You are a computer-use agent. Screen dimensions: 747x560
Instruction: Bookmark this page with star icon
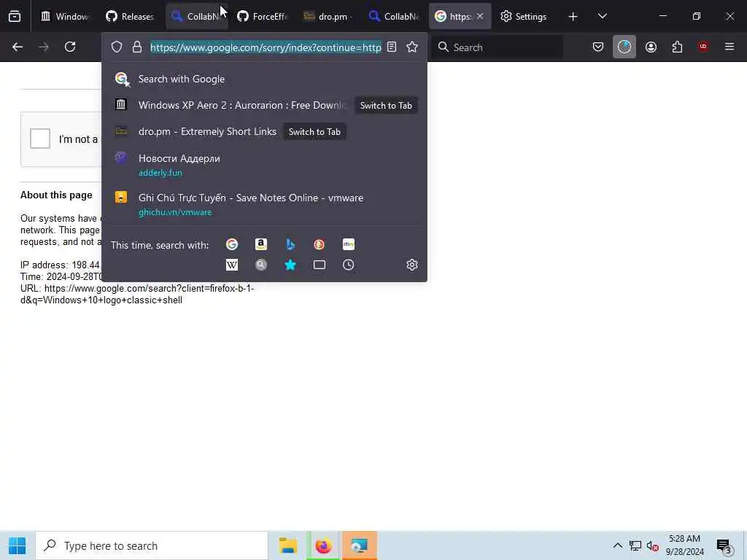coord(412,47)
